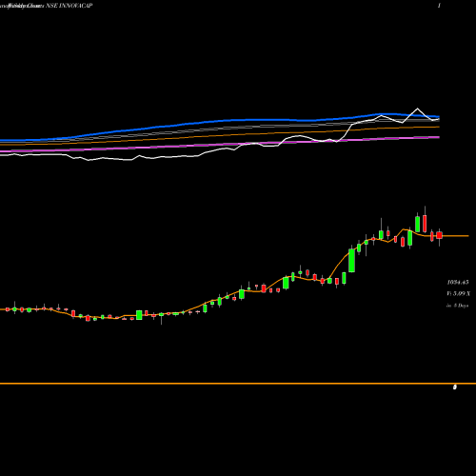Select the 1034.45 price label
The width and height of the screenshot is (476, 476).
click(x=458, y=282)
